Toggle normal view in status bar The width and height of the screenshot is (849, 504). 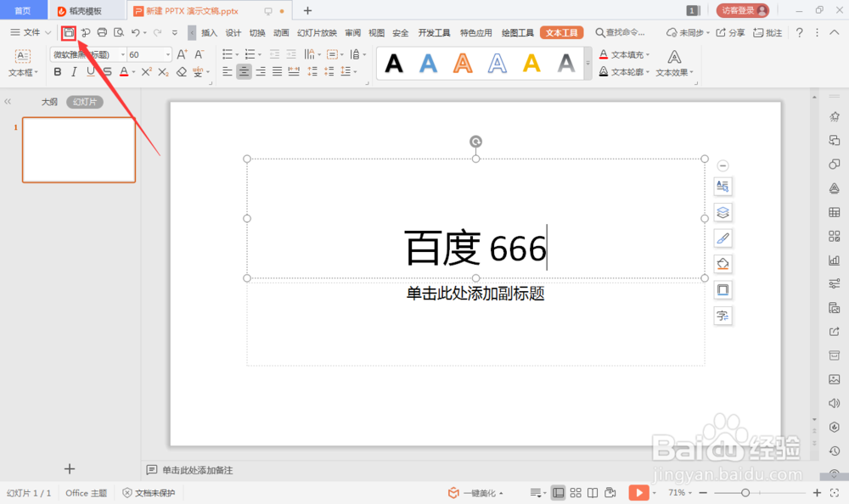click(559, 493)
